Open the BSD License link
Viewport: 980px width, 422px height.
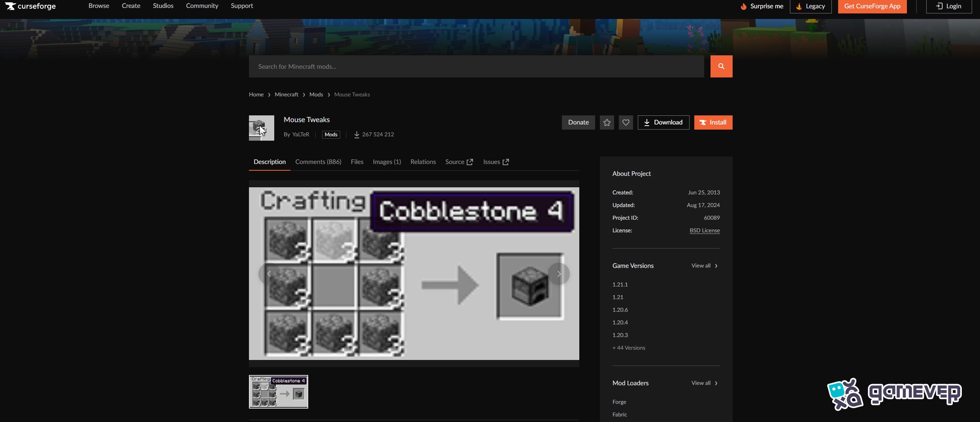[x=705, y=230]
